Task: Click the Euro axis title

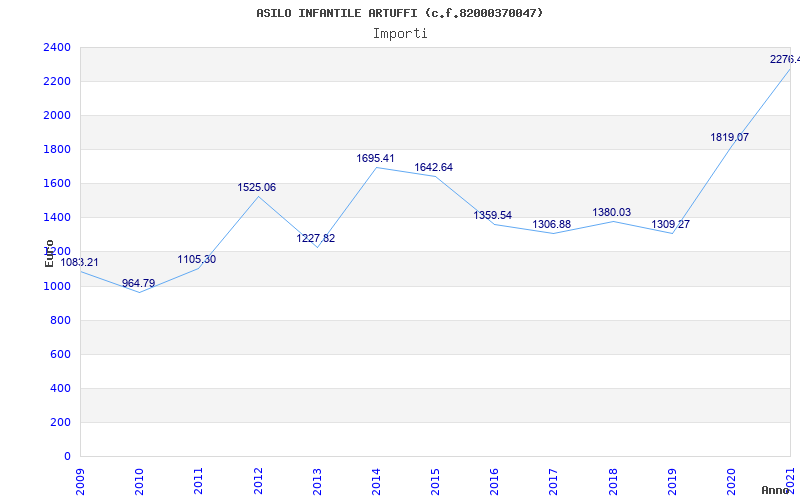Action: pyautogui.click(x=49, y=253)
